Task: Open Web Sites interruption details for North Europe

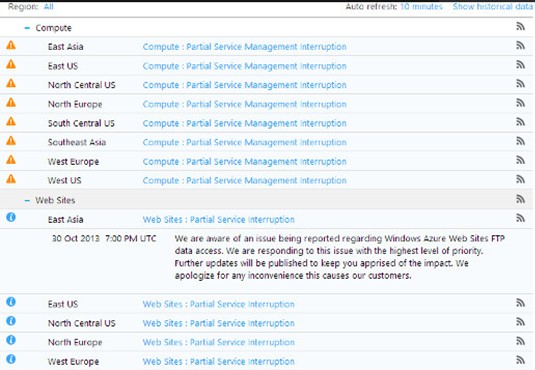Action: 219,342
